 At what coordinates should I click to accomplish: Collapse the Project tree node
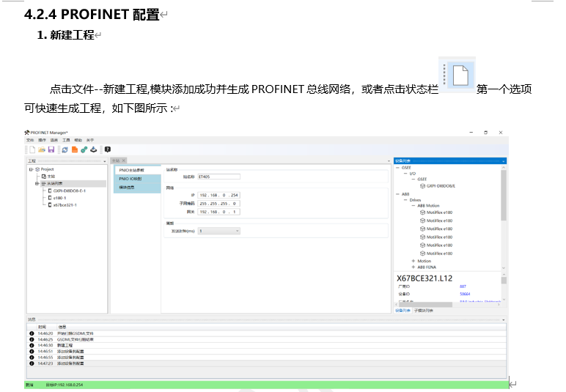(x=31, y=169)
